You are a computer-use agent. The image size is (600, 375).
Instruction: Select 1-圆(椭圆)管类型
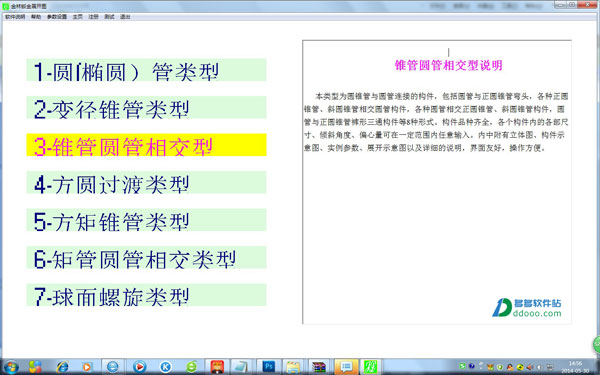click(147, 70)
